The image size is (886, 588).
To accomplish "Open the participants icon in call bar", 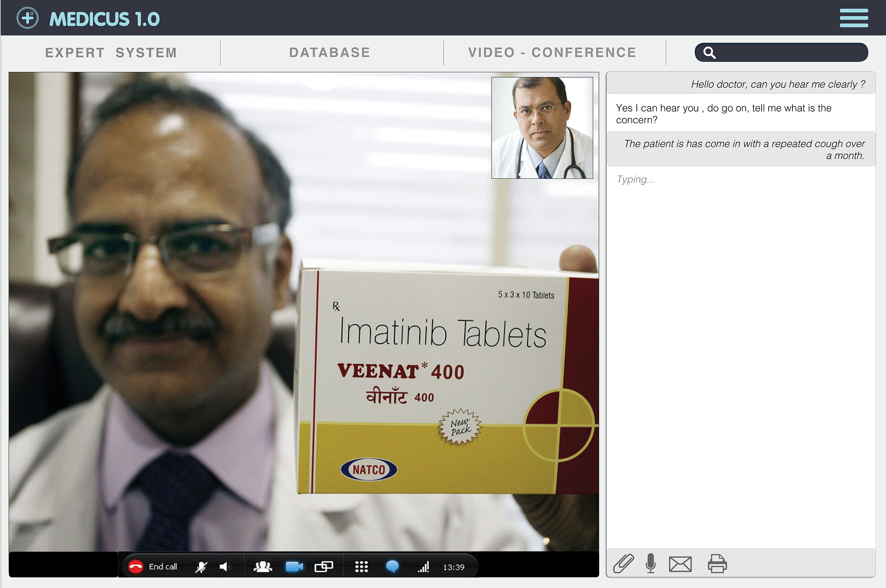I will (x=263, y=566).
